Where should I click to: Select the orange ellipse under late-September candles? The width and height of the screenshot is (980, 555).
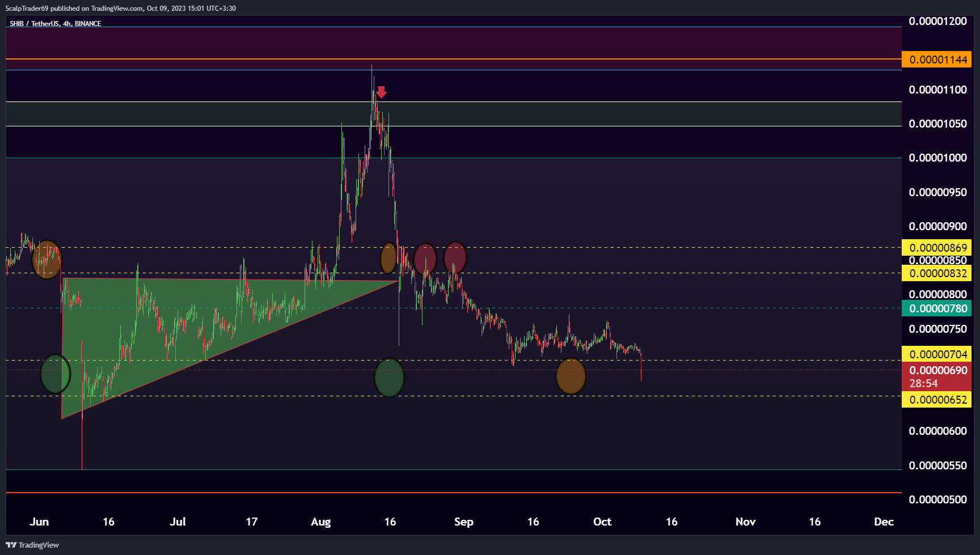point(571,376)
